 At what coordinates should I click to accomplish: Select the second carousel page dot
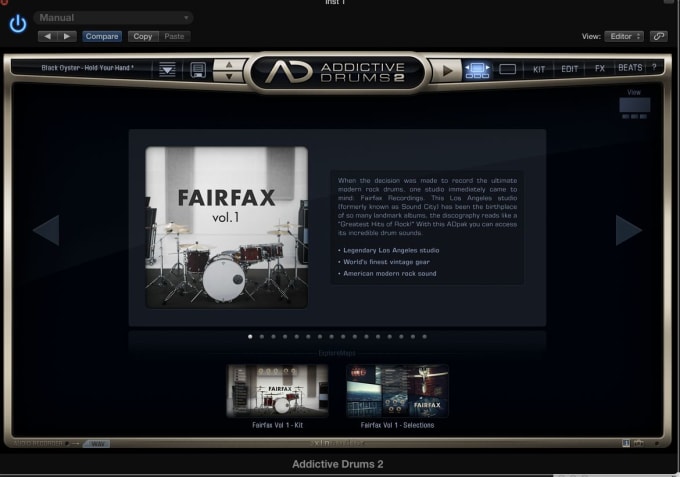pos(262,337)
